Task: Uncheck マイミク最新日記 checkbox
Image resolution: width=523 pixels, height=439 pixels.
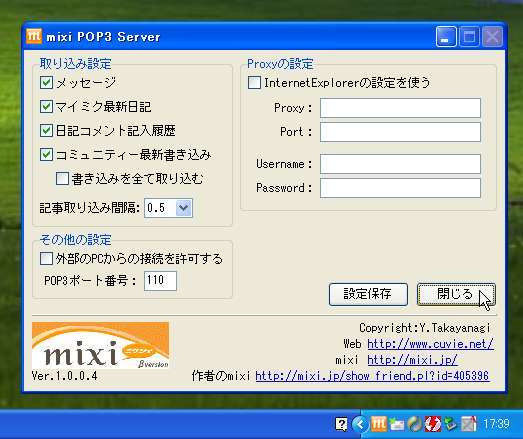Action: tap(46, 107)
